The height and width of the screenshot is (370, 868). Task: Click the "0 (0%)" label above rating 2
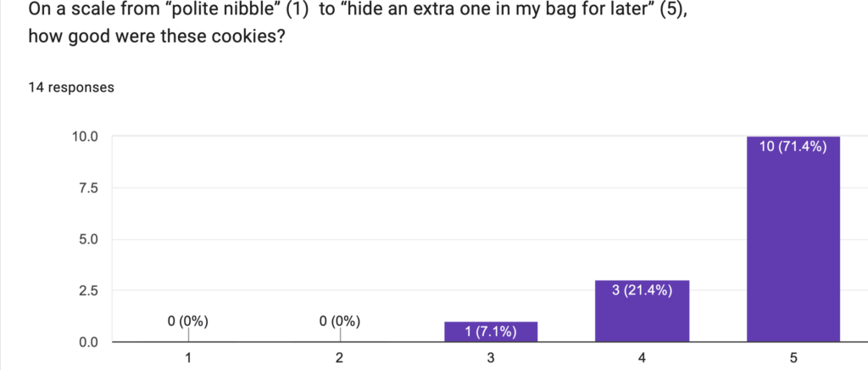click(x=340, y=321)
